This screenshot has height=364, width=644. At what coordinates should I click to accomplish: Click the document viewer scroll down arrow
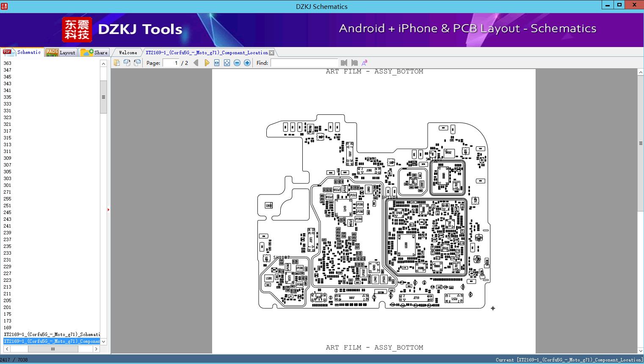641,350
